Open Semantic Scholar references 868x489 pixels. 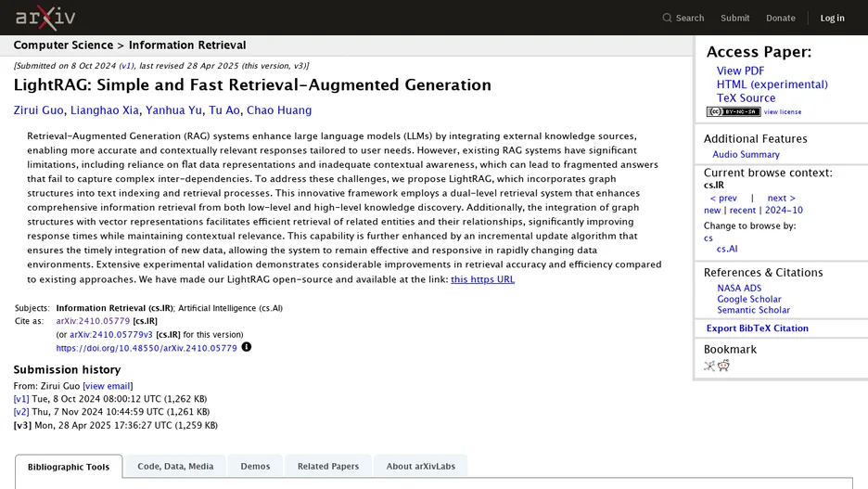tap(753, 310)
